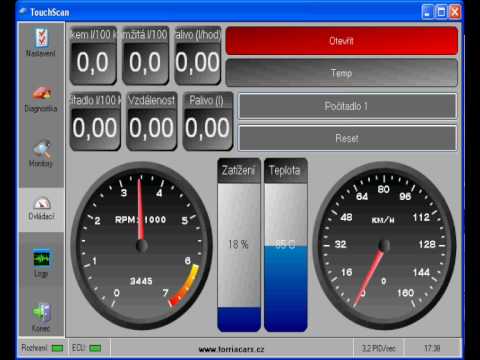Image resolution: width=480 pixels, height=360 pixels.
Task: Open the Logy waveform icon
Action: click(x=41, y=259)
